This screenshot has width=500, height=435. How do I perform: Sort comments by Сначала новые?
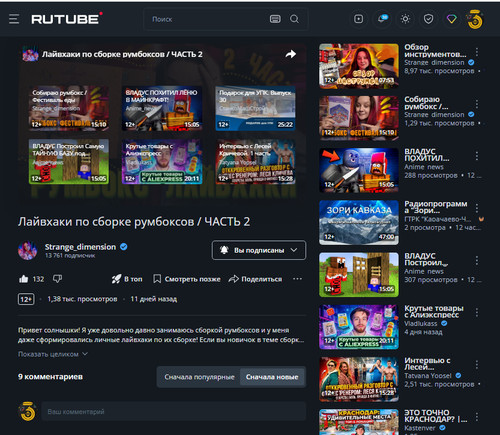(x=272, y=377)
